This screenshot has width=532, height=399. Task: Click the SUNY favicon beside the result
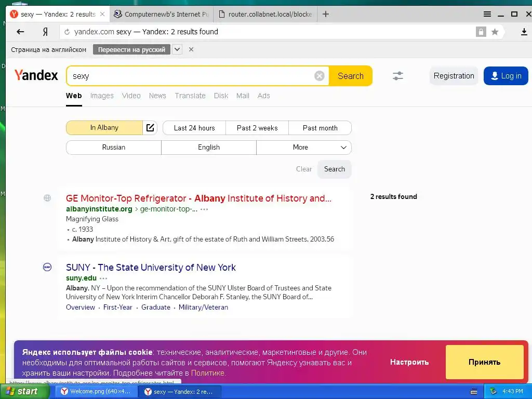[x=47, y=267]
